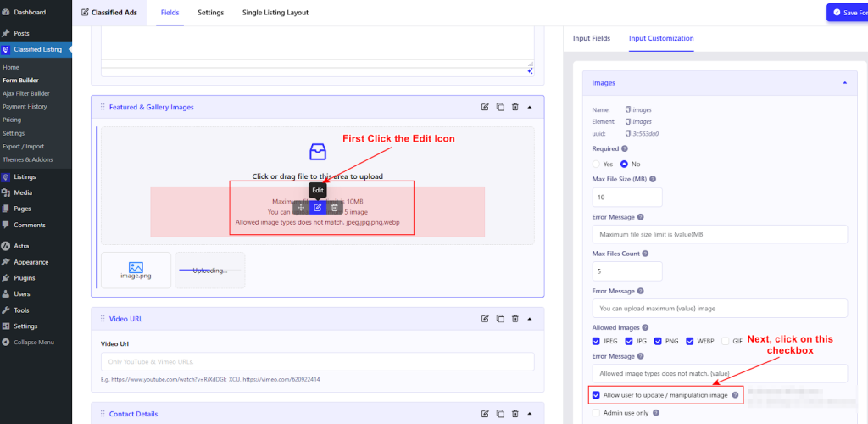The image size is (868, 424).
Task: Click the Comments bubble icon
Action: click(6, 226)
